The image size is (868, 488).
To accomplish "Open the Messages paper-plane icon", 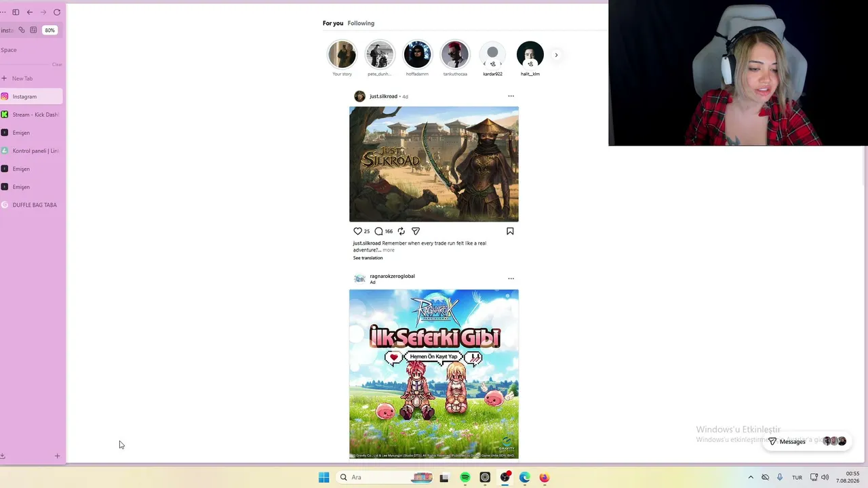I will [x=772, y=441].
